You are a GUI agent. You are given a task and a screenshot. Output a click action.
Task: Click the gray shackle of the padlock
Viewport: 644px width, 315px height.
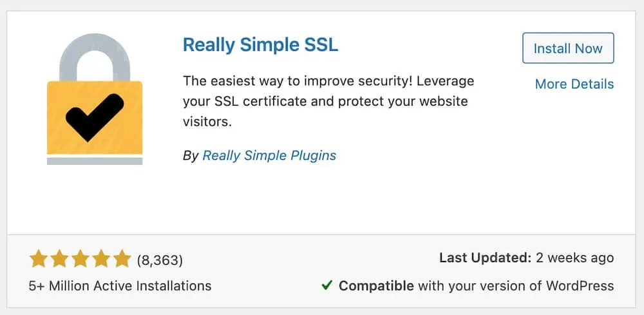coord(95,57)
